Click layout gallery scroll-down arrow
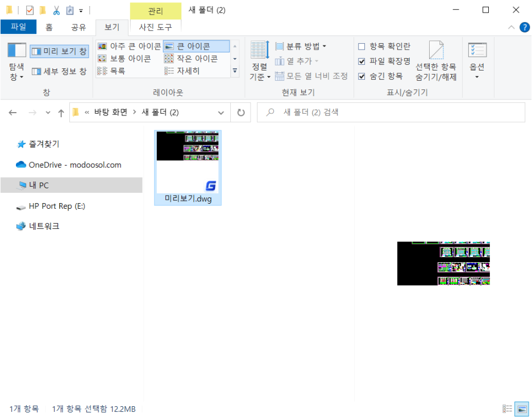 [x=235, y=59]
